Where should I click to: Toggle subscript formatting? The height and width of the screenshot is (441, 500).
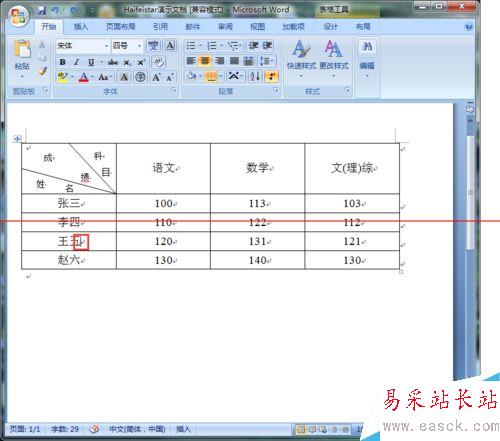pyautogui.click(x=127, y=62)
